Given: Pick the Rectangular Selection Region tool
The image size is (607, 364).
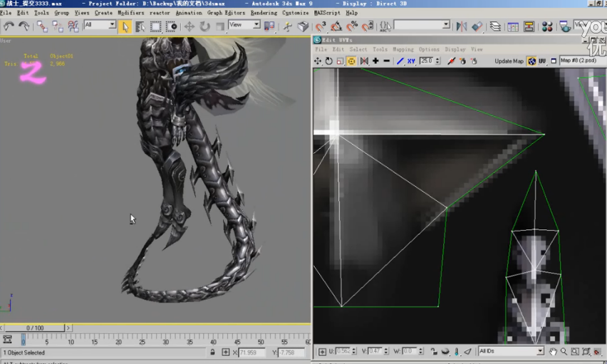Looking at the screenshot, I should point(155,26).
